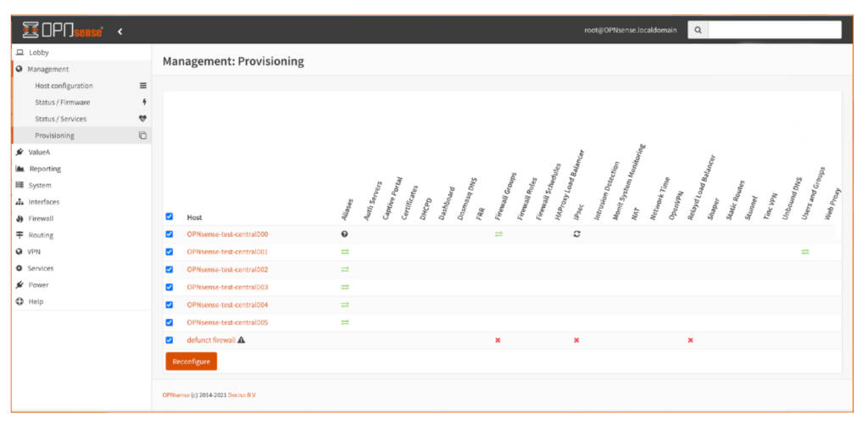The height and width of the screenshot is (426, 868).
Task: Click central000 Firewall Groups sync arrows
Action: pyautogui.click(x=498, y=234)
